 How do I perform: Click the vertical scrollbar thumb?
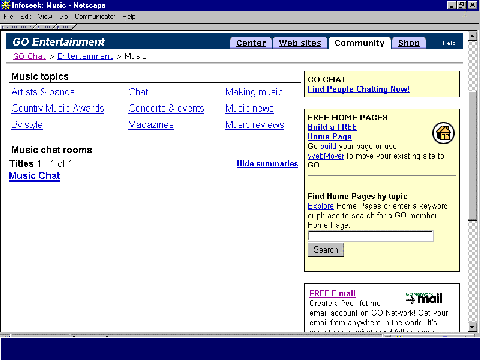(472, 155)
